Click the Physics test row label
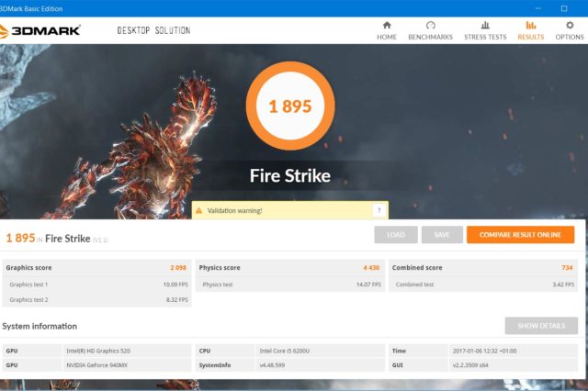The width and height of the screenshot is (588, 391). (x=218, y=285)
